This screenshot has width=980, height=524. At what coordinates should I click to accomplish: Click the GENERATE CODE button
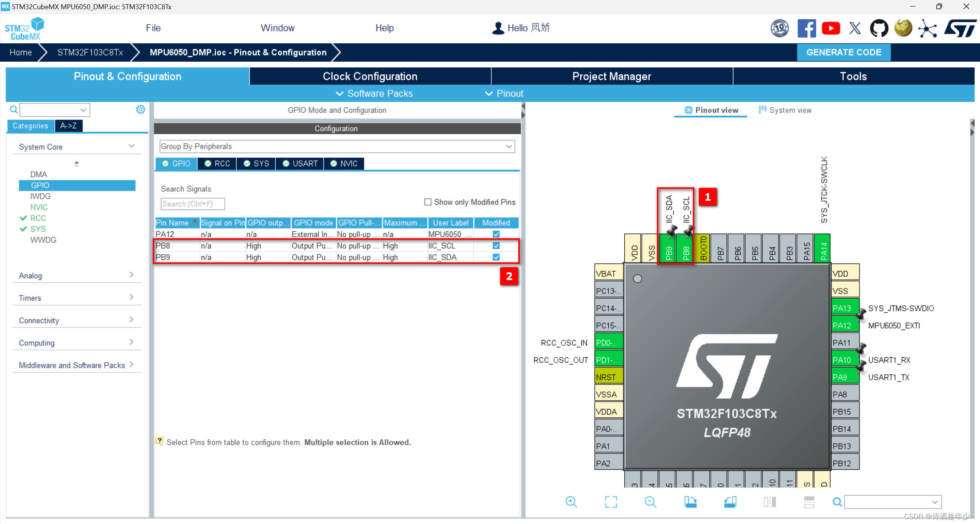click(x=844, y=52)
